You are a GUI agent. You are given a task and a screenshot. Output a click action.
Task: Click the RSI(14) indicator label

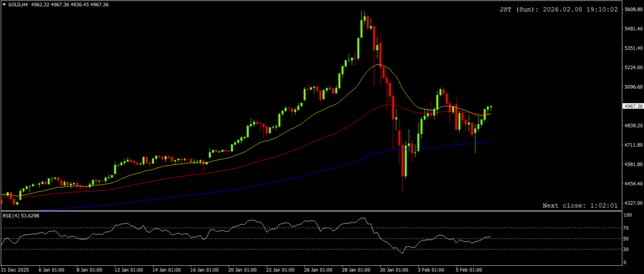[x=14, y=215]
